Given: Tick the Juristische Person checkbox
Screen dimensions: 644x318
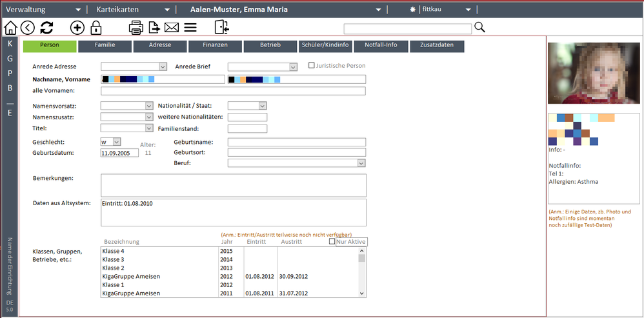Looking at the screenshot, I should coord(311,65).
